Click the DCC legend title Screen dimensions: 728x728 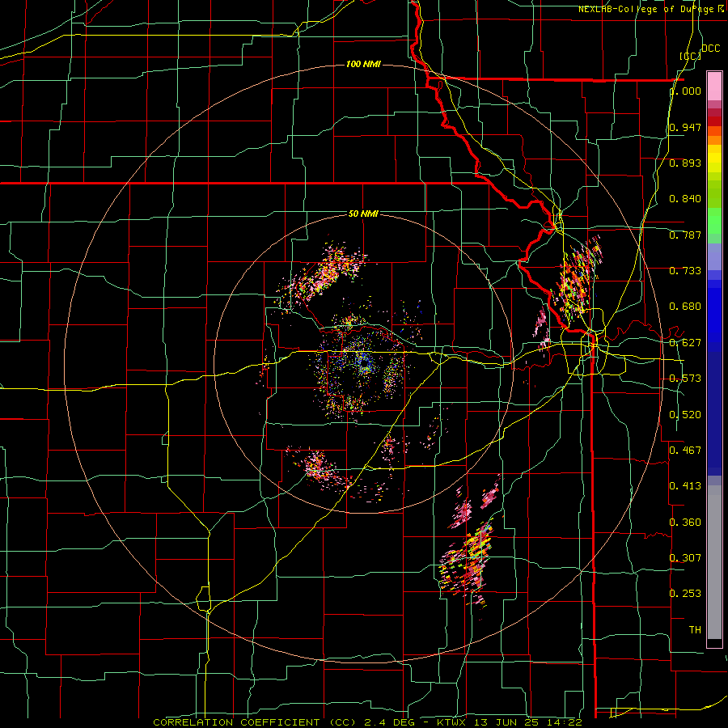pyautogui.click(x=711, y=49)
